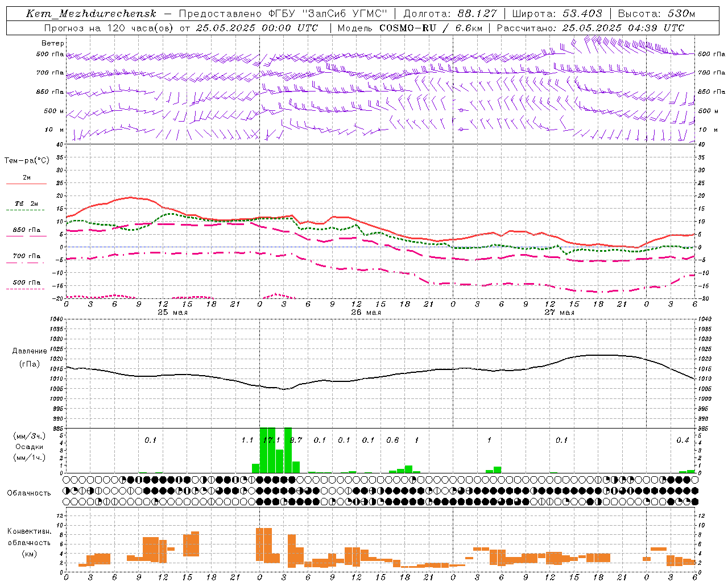Click the 'Ветер' wind panel label
728x582 pixels.
(x=53, y=43)
